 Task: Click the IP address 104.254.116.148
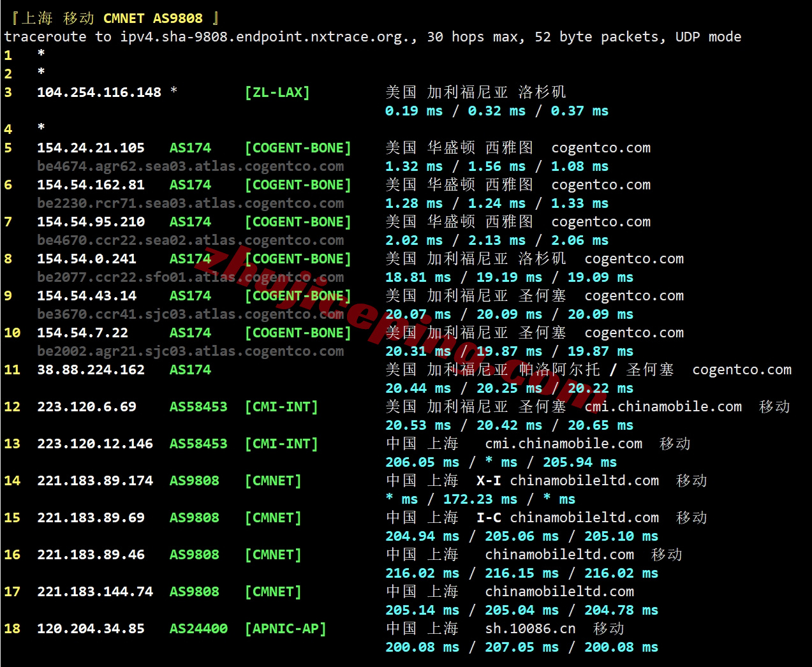click(x=99, y=92)
